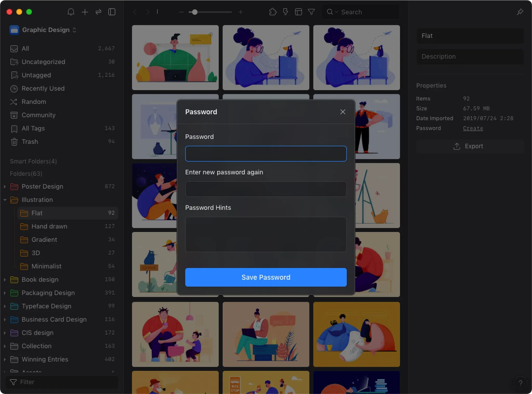Click Save Password button
This screenshot has width=532, height=394.
point(266,277)
